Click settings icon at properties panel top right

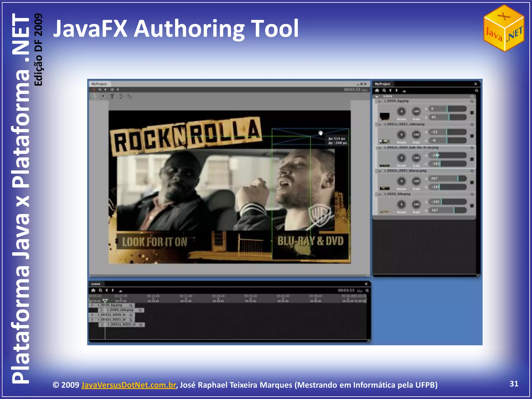pos(476,90)
